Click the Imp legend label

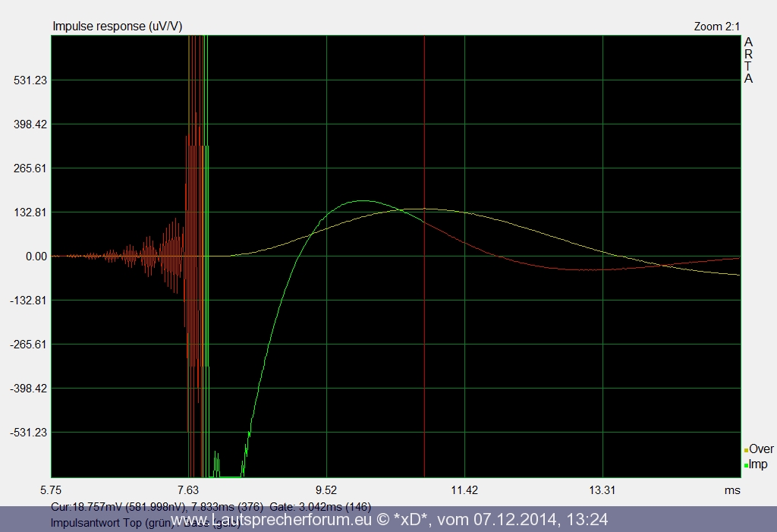(758, 464)
